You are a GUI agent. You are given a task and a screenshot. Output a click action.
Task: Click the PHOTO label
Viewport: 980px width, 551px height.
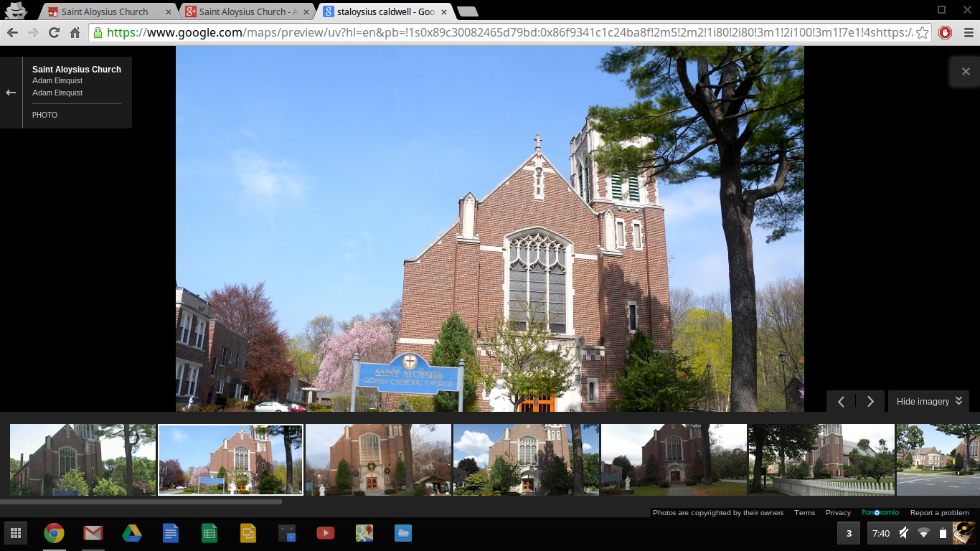coord(44,115)
